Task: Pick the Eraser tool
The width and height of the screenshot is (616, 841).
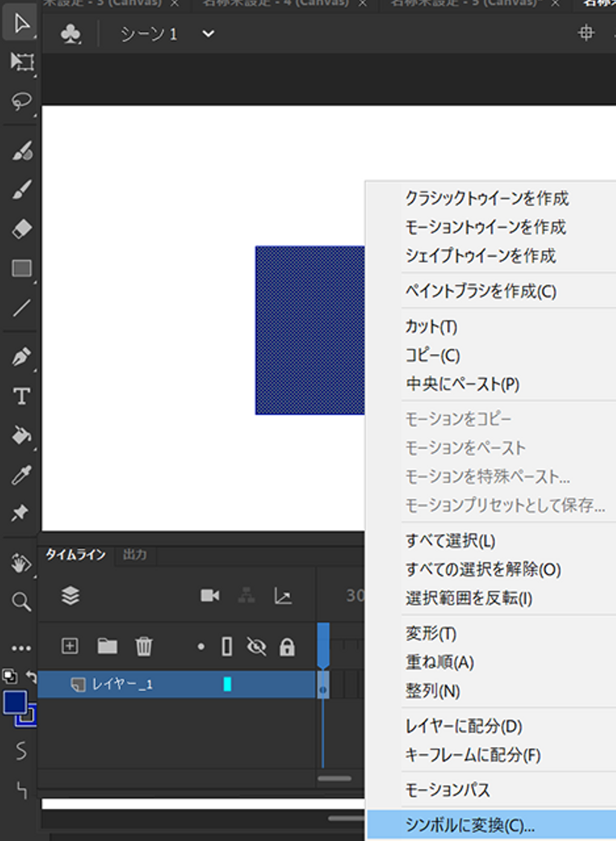Action: click(21, 229)
